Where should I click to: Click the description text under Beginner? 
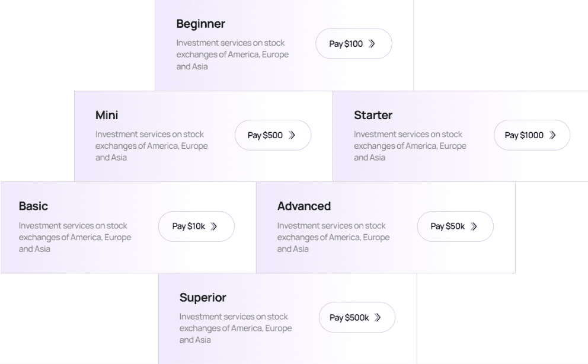232,55
